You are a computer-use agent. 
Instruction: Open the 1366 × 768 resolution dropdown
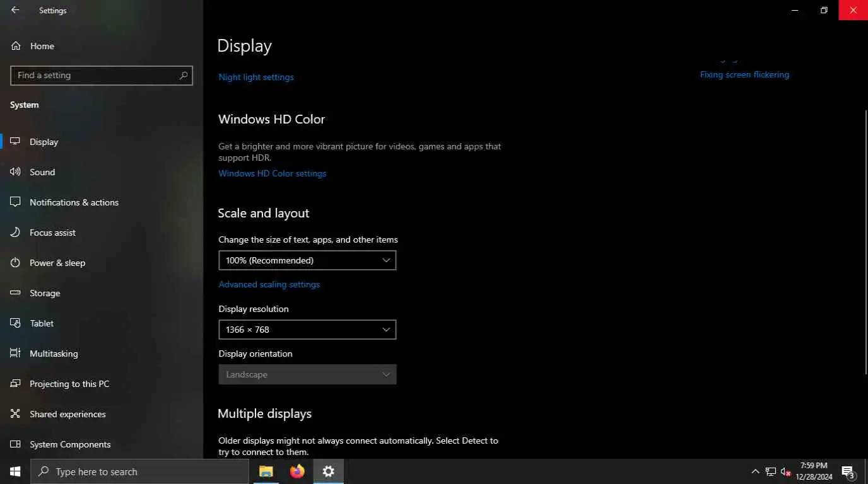(x=307, y=330)
